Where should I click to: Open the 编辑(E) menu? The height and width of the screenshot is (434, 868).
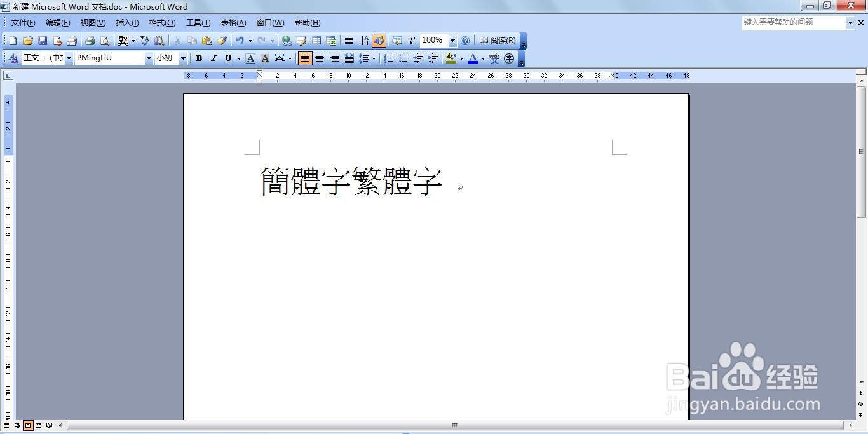(58, 23)
